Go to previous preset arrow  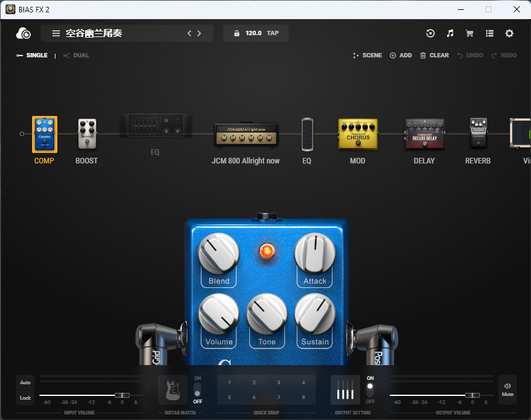tap(189, 33)
